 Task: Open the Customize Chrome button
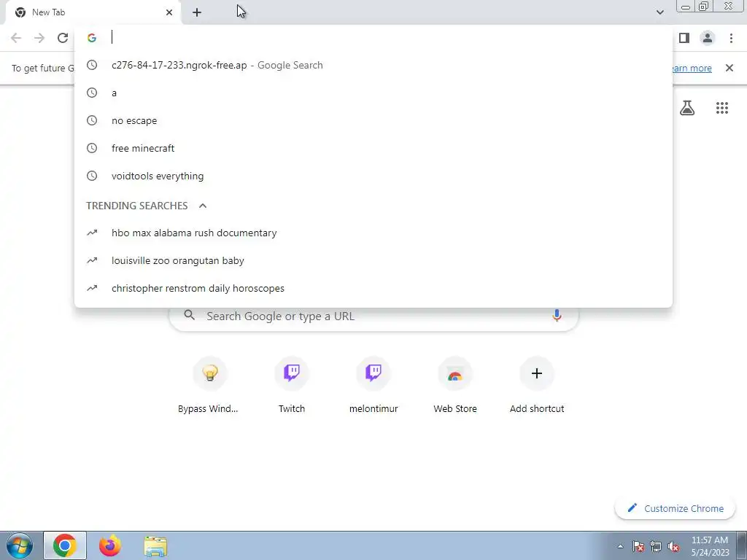[676, 508]
